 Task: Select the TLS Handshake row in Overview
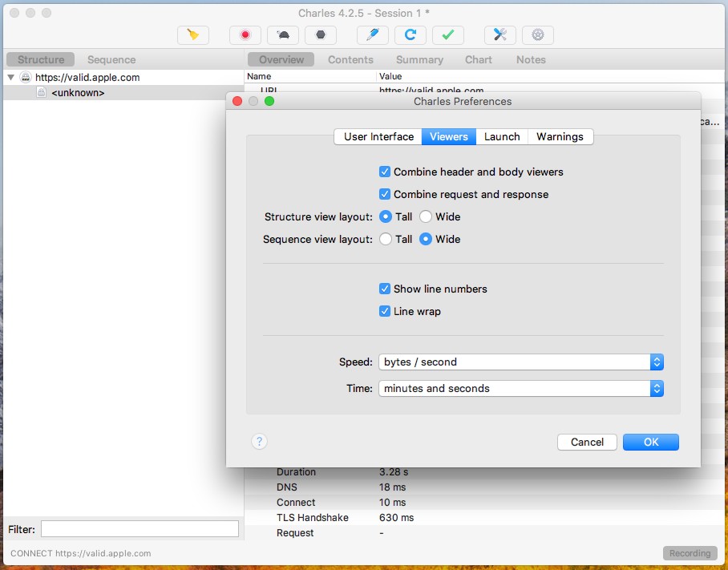pos(486,518)
